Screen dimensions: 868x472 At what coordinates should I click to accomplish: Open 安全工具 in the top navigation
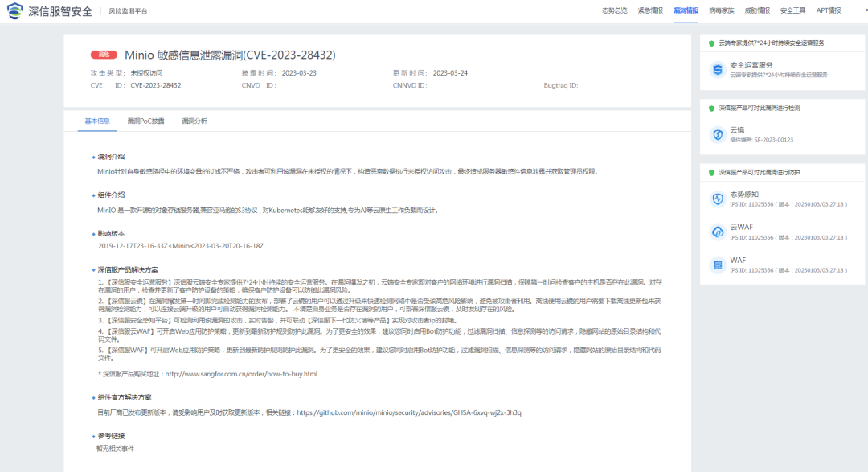pos(792,10)
